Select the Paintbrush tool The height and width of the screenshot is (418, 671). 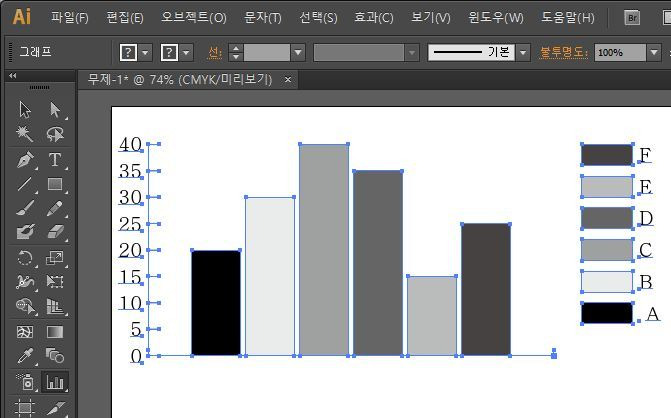[x=25, y=208]
